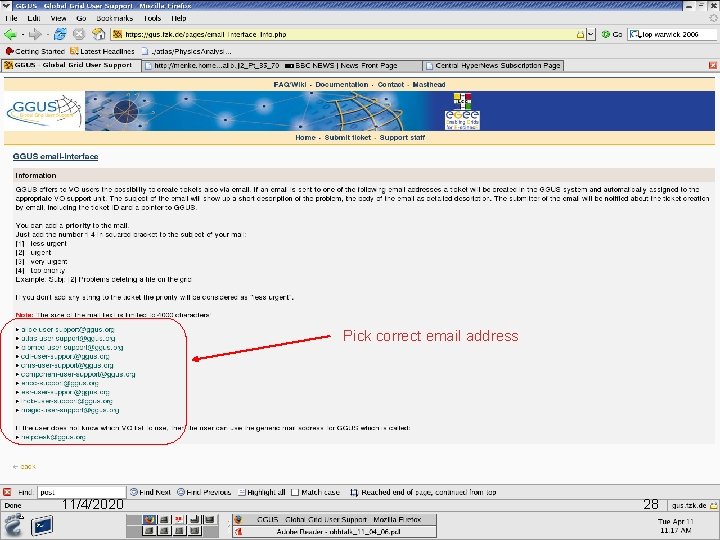Click the alice-user-support@ggus.org email link
Viewport: 720px width, 540px height.
tap(68, 329)
